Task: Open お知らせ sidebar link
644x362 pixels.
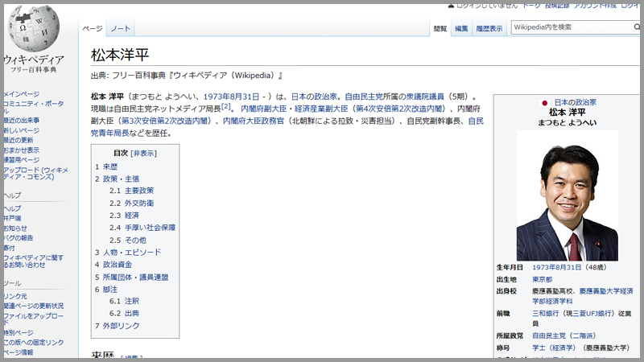Action: pos(15,228)
